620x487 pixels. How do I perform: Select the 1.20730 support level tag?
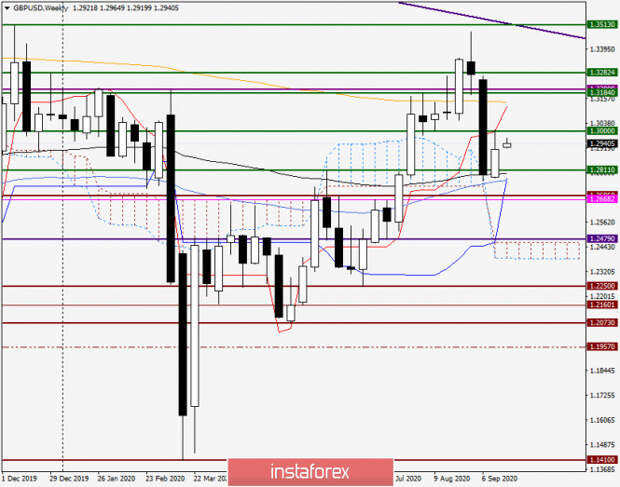[x=602, y=323]
